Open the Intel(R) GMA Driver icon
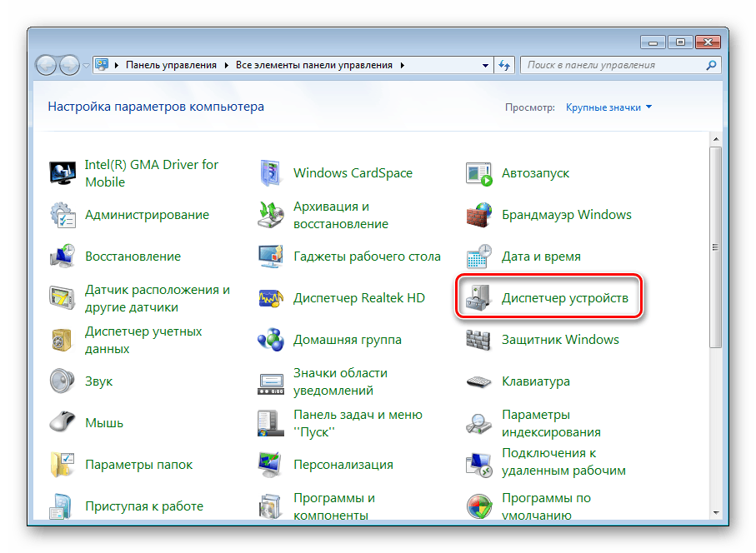756x553 pixels. (63, 173)
